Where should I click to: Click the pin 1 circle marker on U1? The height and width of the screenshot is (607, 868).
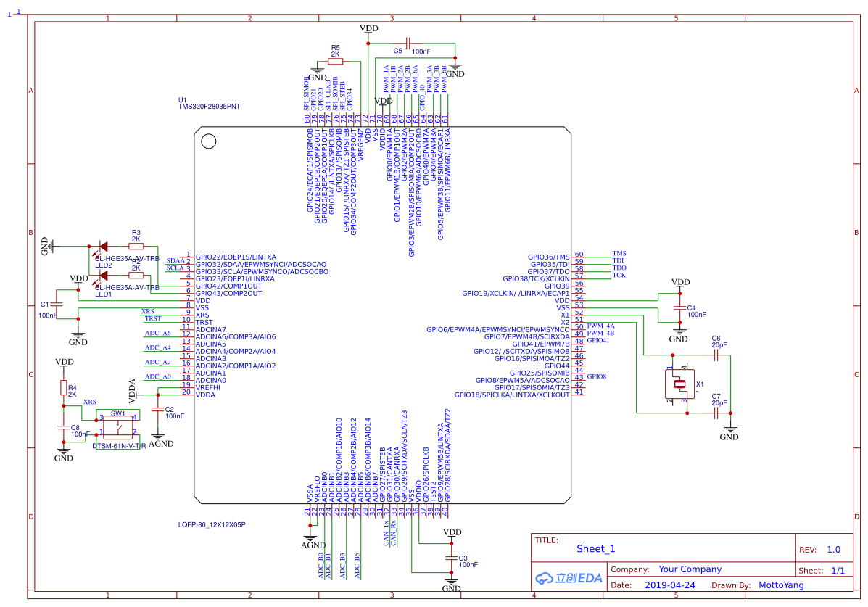(207, 141)
